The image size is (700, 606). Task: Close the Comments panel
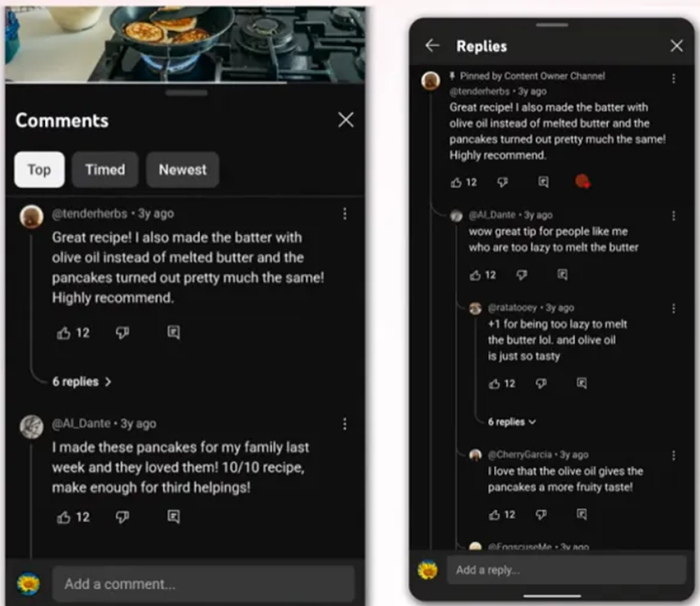click(x=346, y=120)
